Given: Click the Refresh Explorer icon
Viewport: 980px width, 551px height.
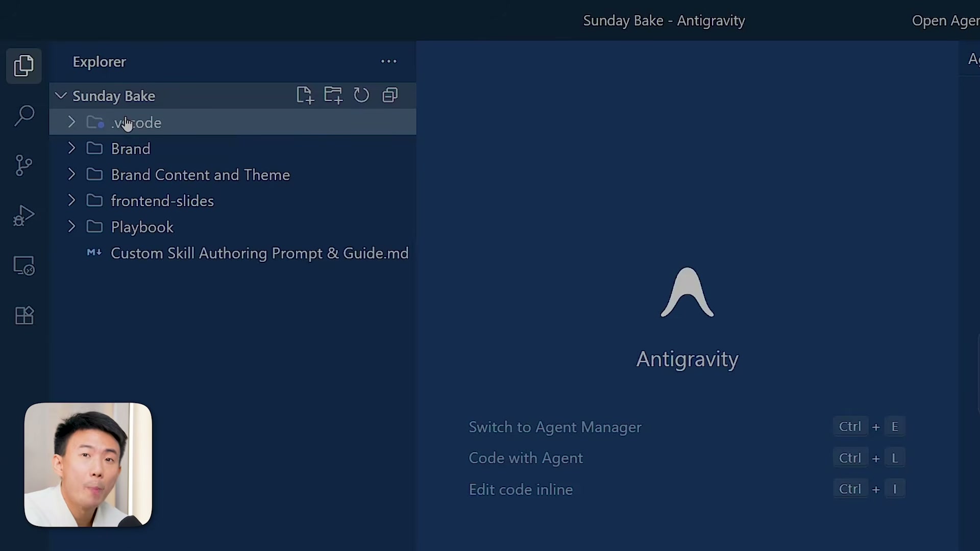Looking at the screenshot, I should (x=361, y=95).
